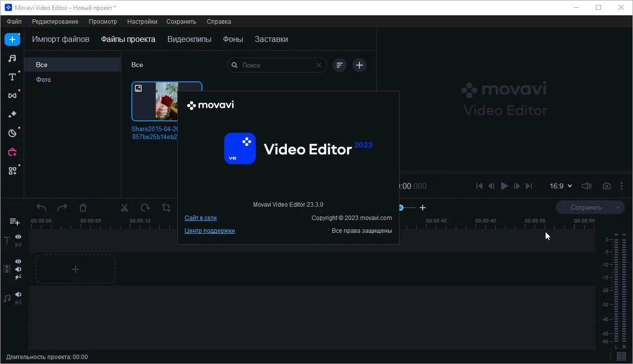633x364 pixels.
Task: Open the Справка menu
Action: 219,22
